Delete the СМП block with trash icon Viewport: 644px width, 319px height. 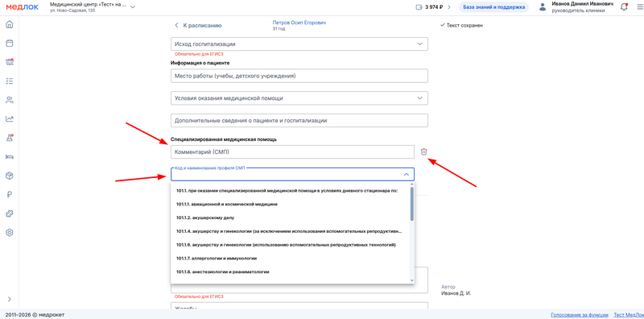(x=424, y=151)
